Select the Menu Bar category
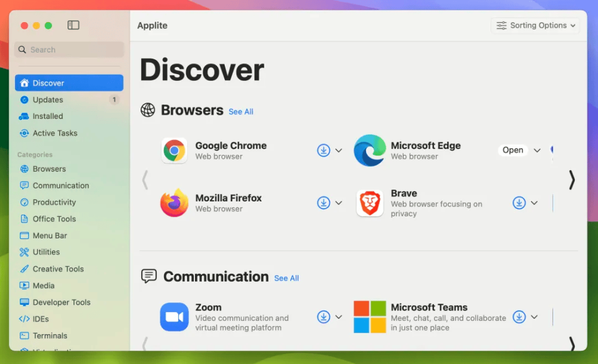Screen dimensions: 598x364 click(69, 235)
